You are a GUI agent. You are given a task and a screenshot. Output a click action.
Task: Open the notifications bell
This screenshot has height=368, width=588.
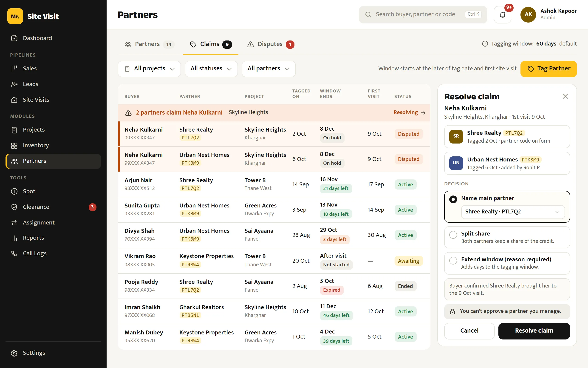tap(502, 15)
